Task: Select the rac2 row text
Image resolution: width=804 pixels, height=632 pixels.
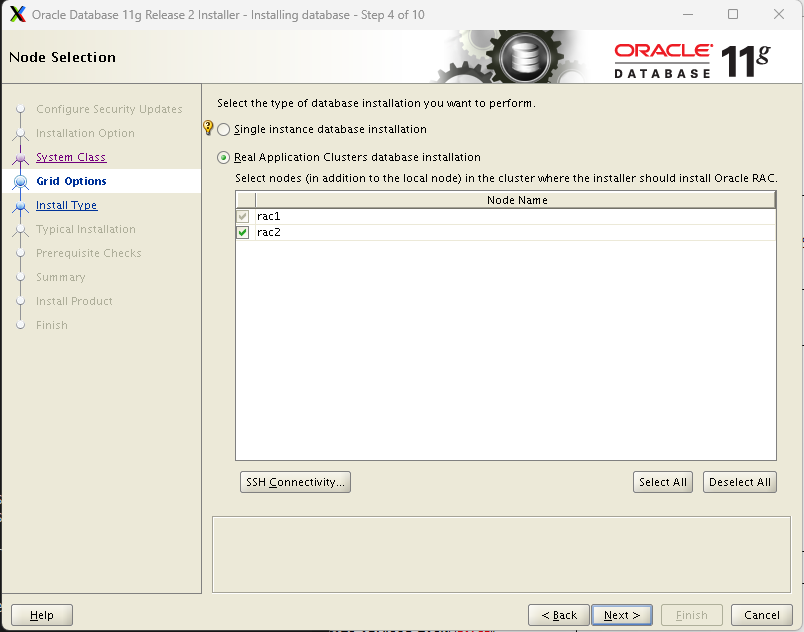Action: [269, 232]
